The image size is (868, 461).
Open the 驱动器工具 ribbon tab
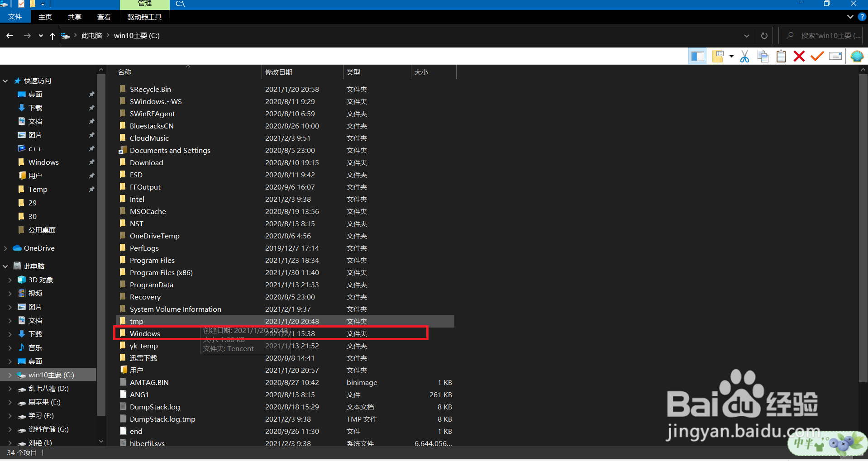144,17
